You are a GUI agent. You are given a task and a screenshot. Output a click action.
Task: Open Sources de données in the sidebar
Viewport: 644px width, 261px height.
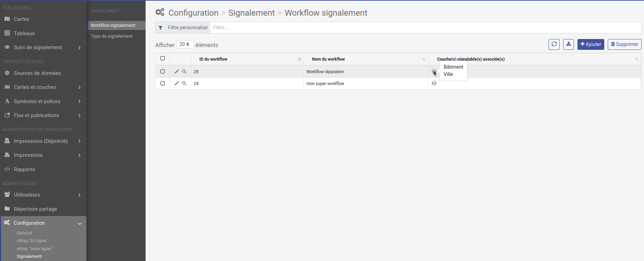[x=37, y=73]
